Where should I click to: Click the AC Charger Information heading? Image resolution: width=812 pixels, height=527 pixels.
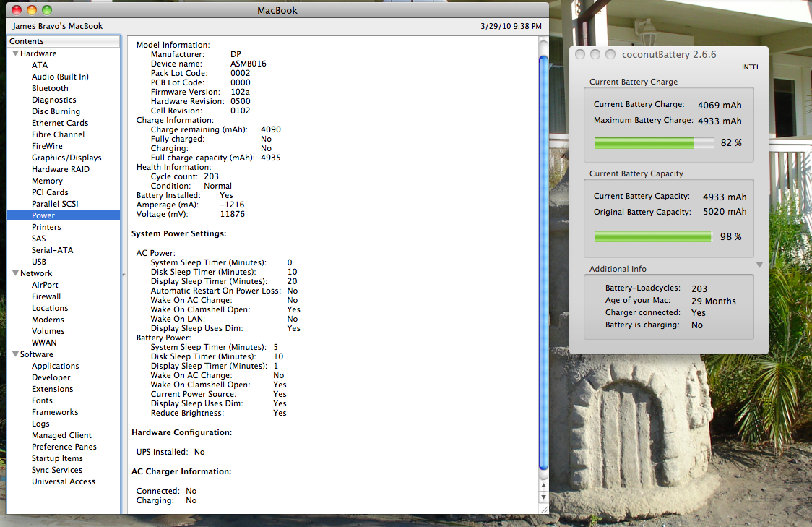181,471
